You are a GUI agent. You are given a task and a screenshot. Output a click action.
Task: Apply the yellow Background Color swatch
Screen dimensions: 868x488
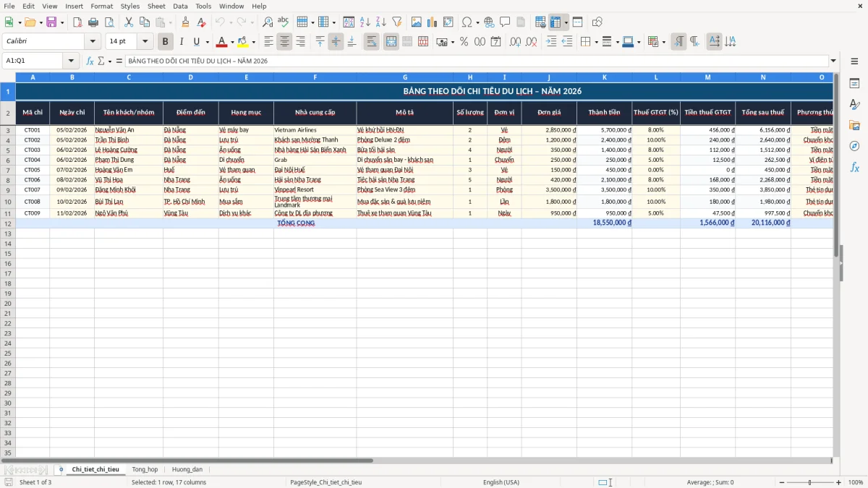[x=243, y=42]
